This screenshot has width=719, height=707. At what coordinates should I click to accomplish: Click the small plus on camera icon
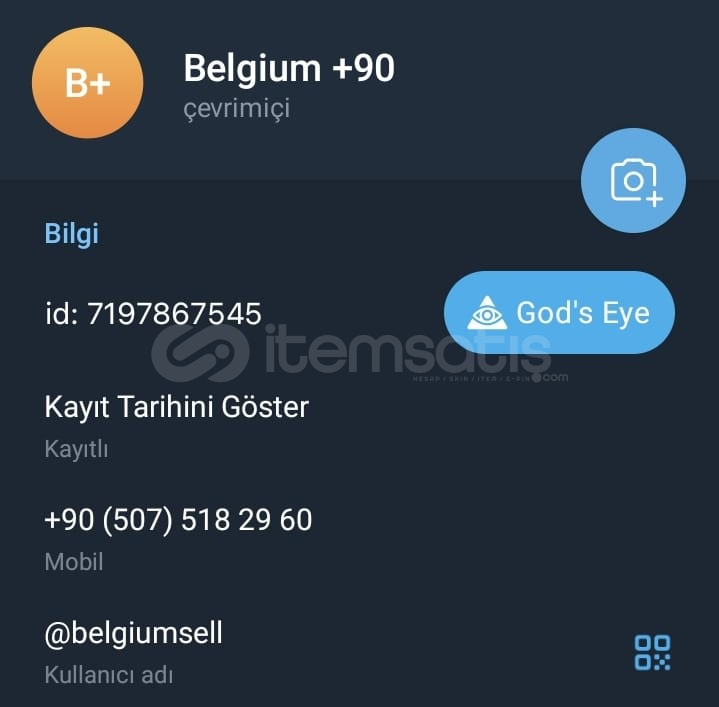point(654,199)
